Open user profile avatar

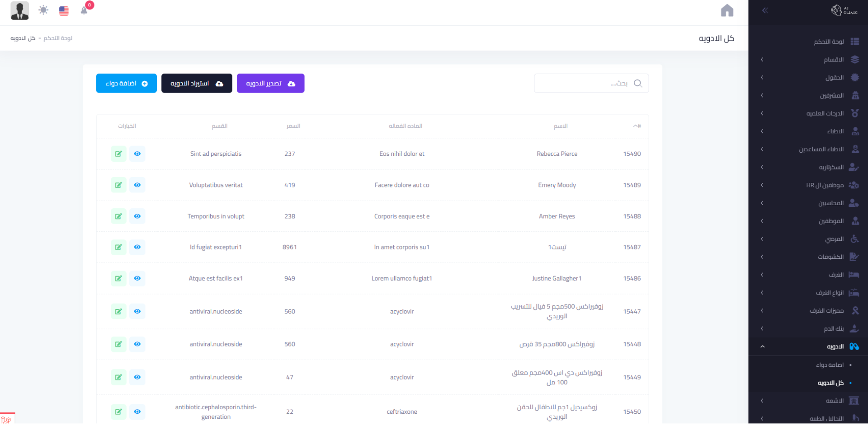[19, 10]
